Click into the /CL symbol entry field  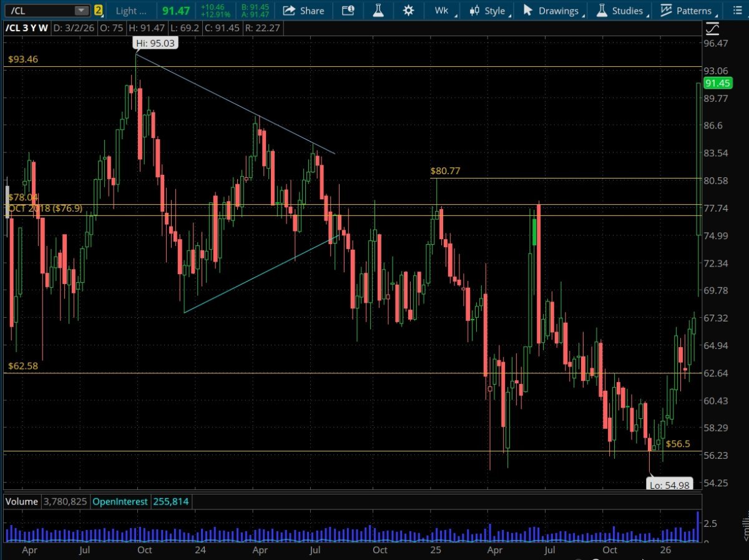pos(37,11)
